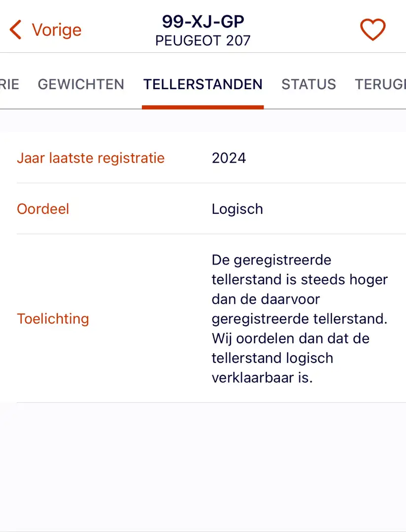This screenshot has width=406, height=532.
Task: Tap the back chevron arrow icon
Action: [16, 30]
